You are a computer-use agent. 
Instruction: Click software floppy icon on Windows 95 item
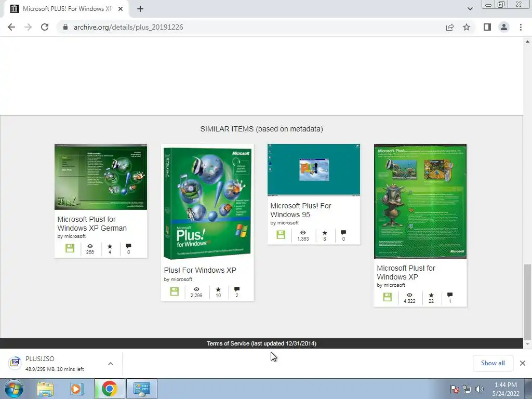point(281,234)
